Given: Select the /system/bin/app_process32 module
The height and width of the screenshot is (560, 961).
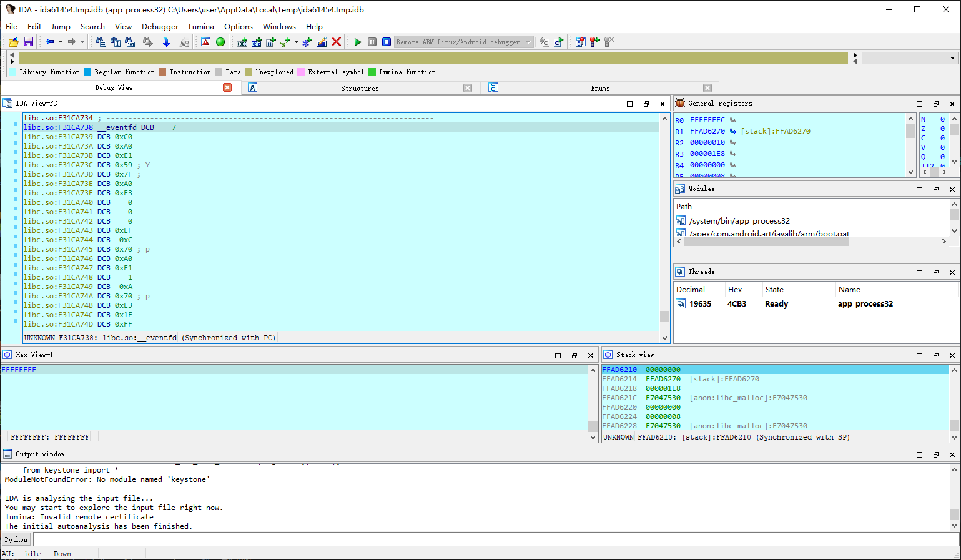Looking at the screenshot, I should [739, 221].
